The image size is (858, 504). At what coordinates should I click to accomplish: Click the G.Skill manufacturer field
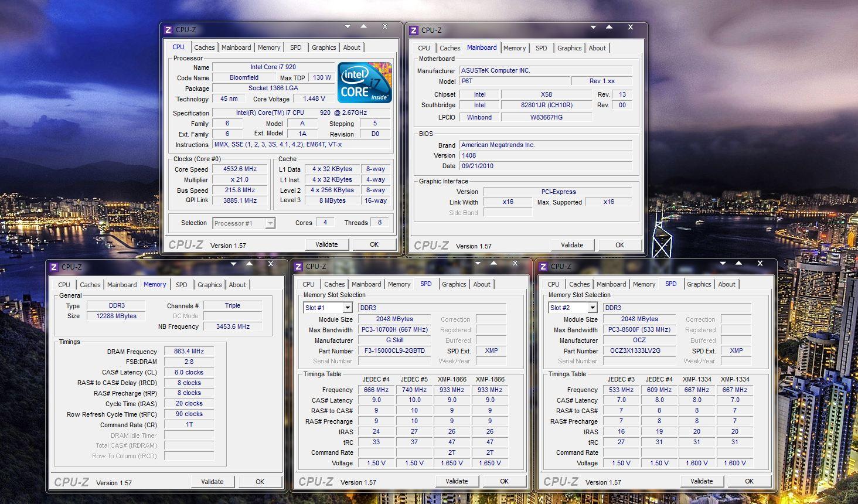(x=394, y=340)
